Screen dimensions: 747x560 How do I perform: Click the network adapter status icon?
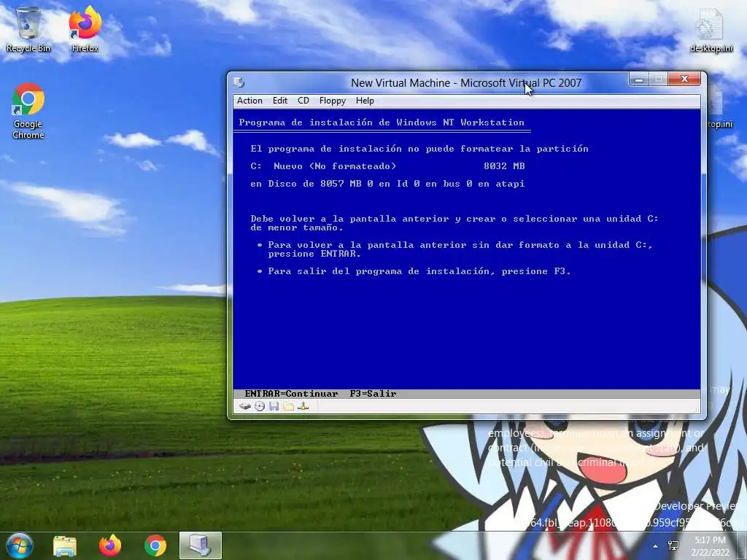tap(303, 406)
